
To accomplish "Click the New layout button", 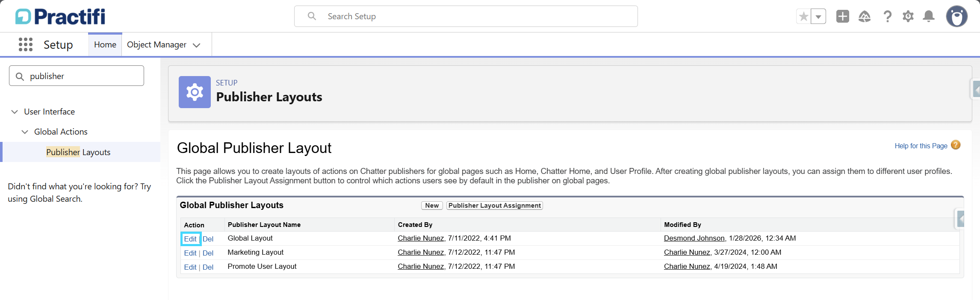I will 432,206.
